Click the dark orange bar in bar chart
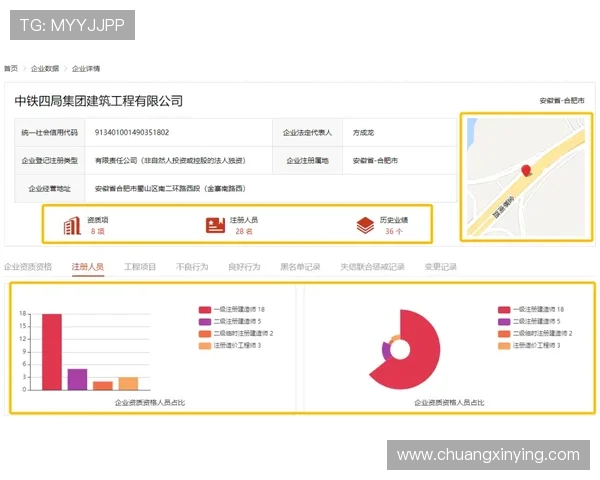600x480 pixels. click(103, 386)
